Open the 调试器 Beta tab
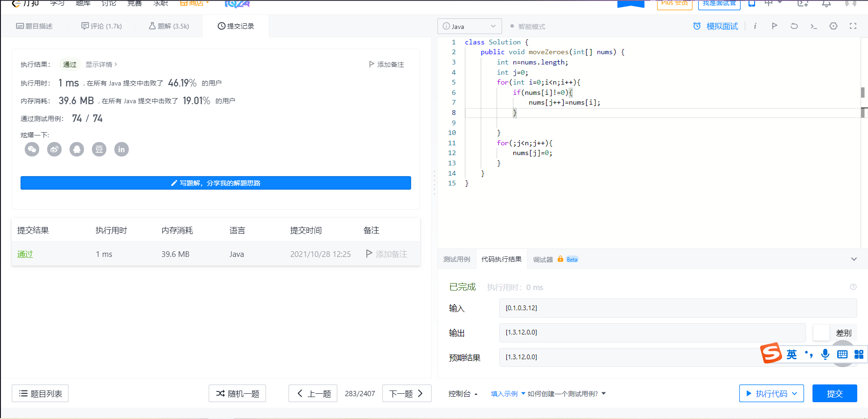868x419 pixels. coord(555,259)
